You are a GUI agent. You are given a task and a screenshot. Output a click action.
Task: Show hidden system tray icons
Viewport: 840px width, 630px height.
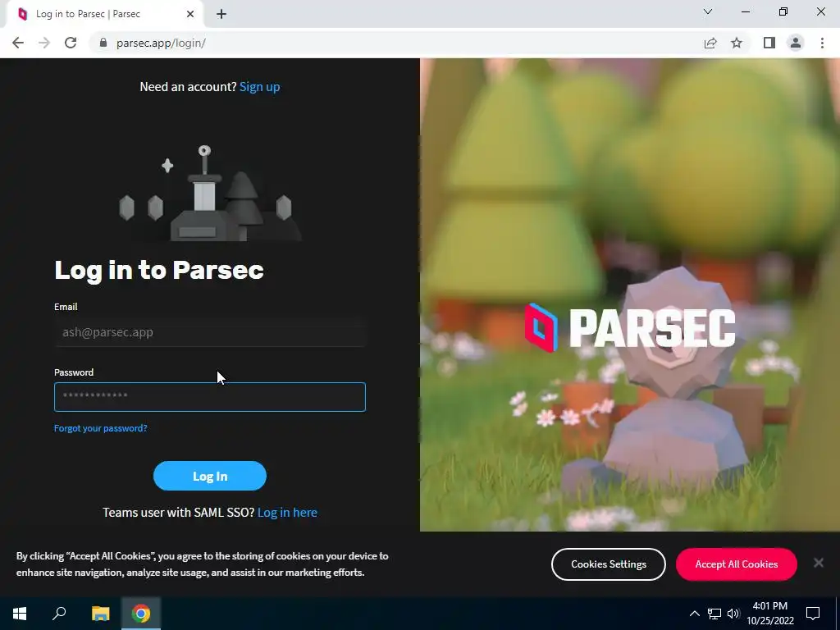tap(694, 614)
